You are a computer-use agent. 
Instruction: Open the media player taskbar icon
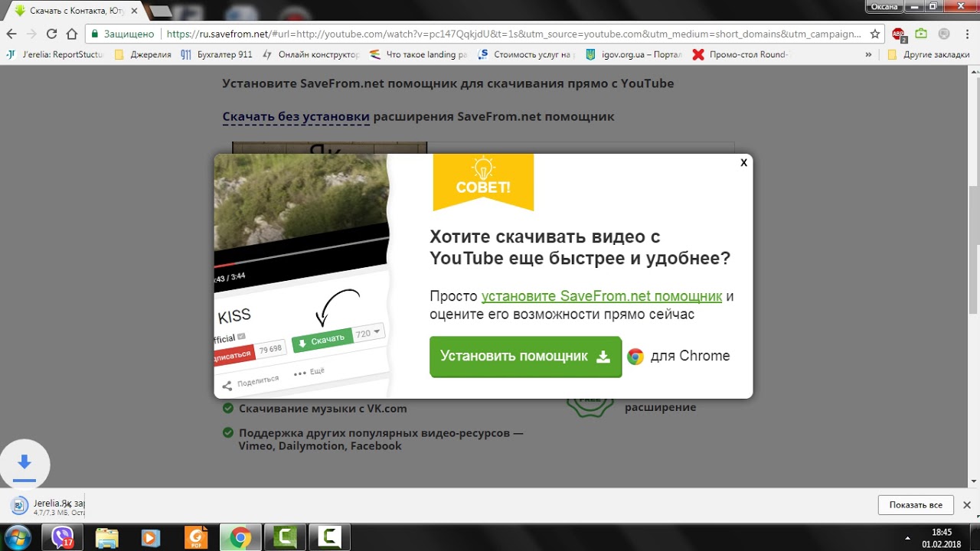pyautogui.click(x=151, y=537)
